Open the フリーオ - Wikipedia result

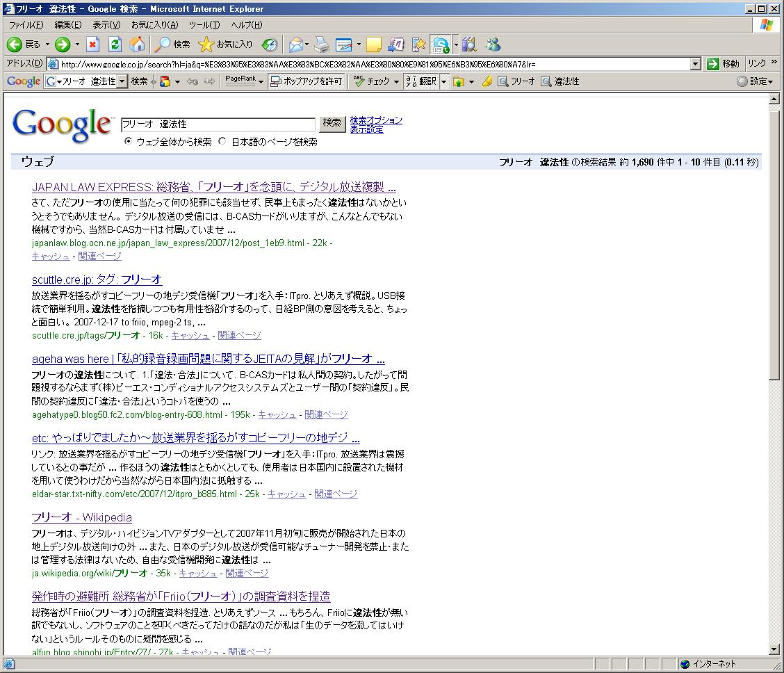[81, 517]
